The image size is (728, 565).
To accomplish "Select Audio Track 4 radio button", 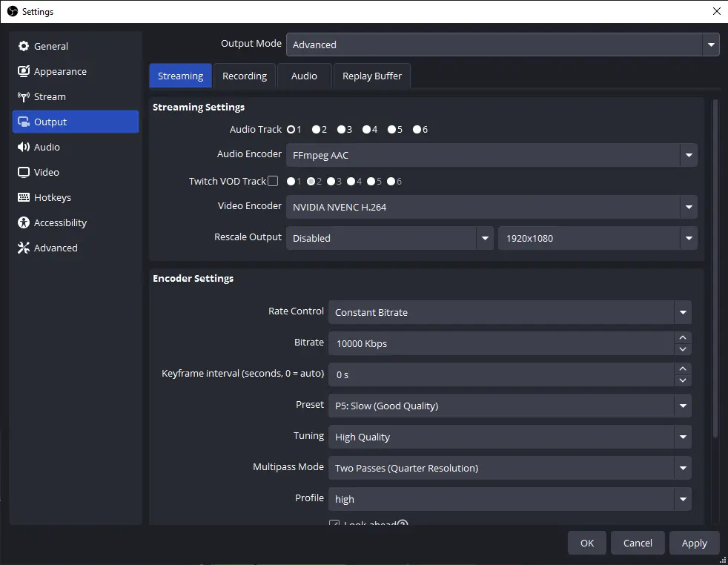I will click(x=366, y=130).
